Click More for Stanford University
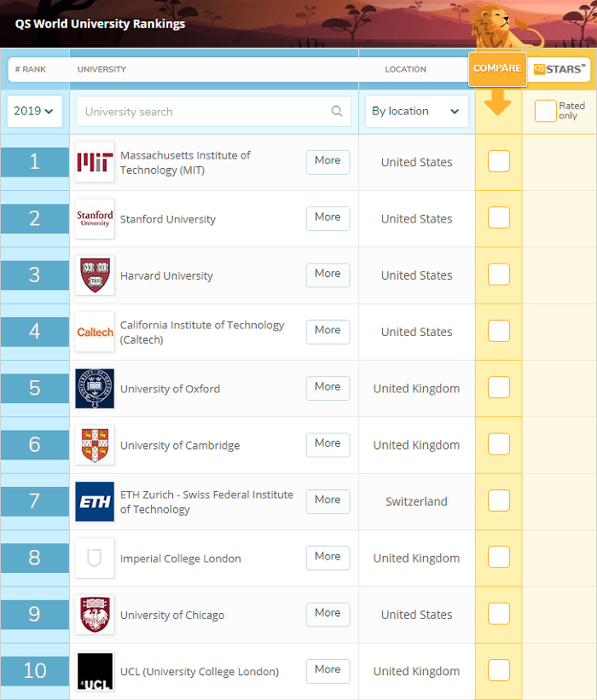 [x=327, y=219]
